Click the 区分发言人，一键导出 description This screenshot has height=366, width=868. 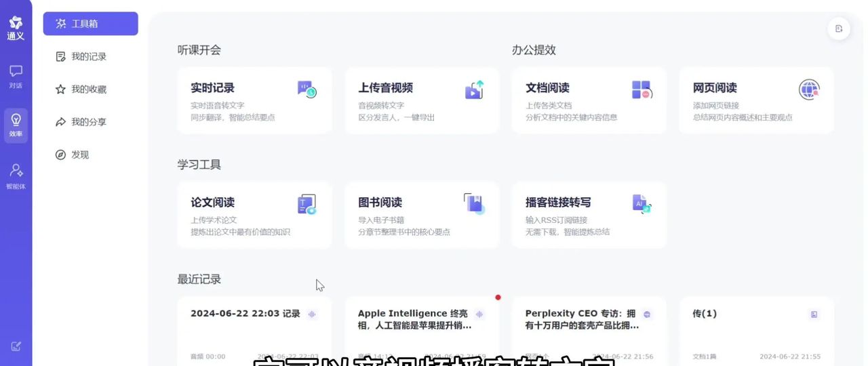396,117
